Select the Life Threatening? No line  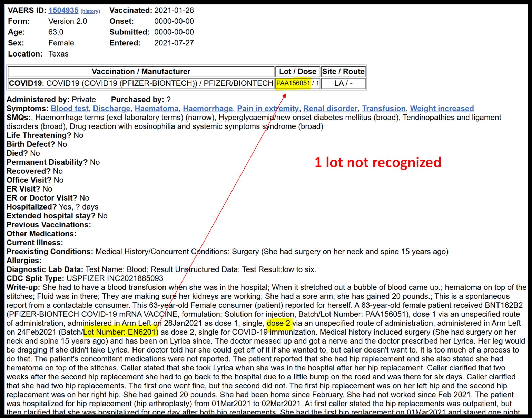click(x=45, y=135)
